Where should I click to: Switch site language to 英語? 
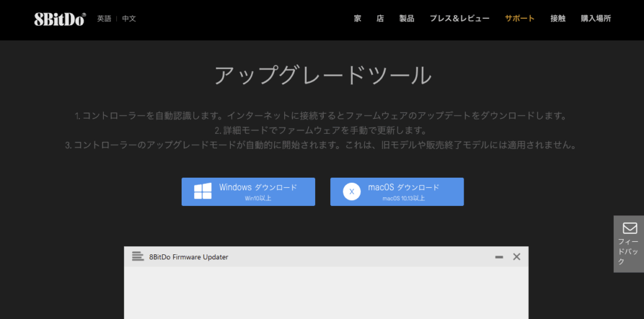tap(104, 19)
